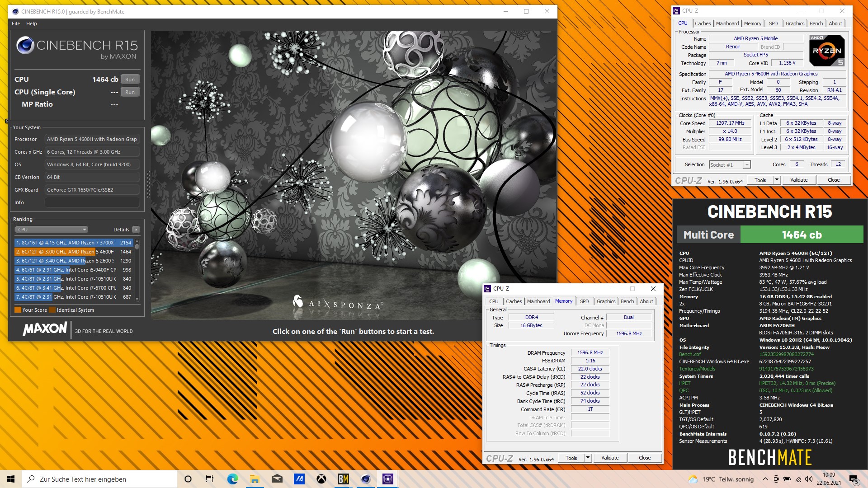Switch to CPU tab in Memory CPU-Z window
Screen dimensions: 868x488
click(x=494, y=301)
